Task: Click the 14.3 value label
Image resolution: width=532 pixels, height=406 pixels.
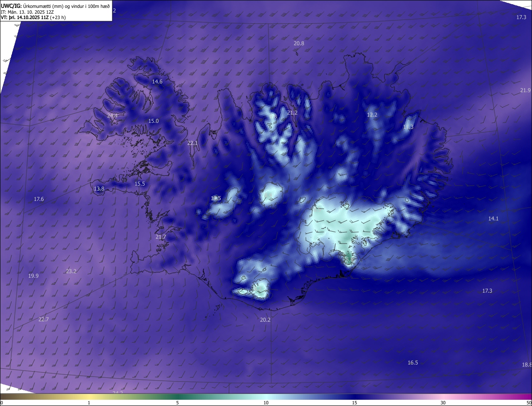Action: pos(408,127)
